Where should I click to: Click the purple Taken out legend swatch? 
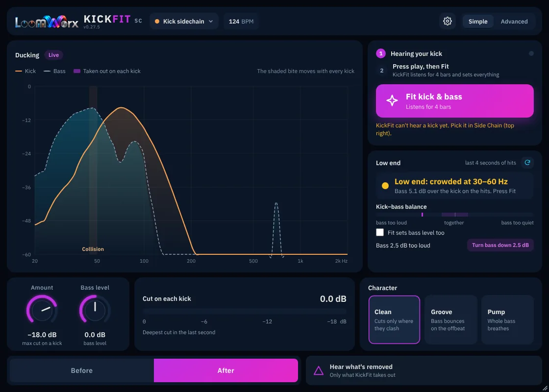77,71
